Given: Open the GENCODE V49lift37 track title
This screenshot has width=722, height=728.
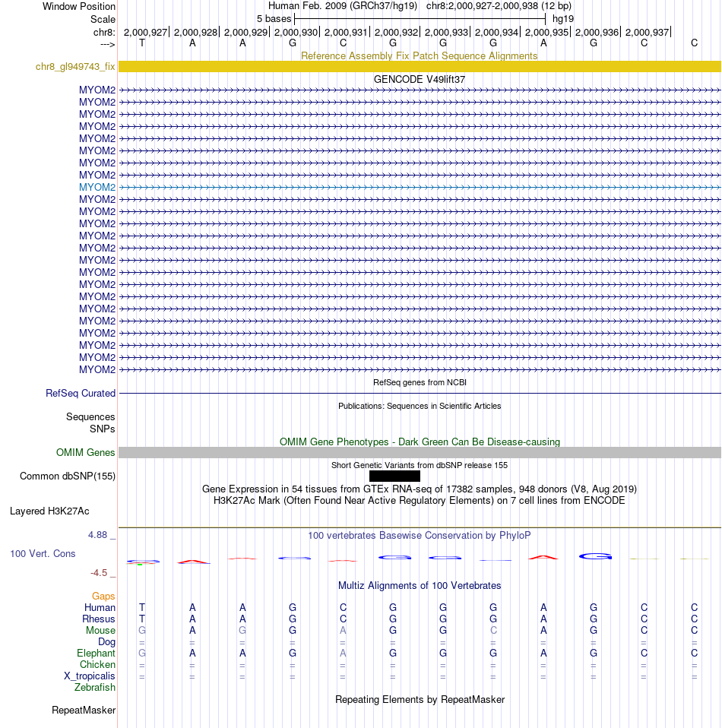Looking at the screenshot, I should (x=420, y=79).
